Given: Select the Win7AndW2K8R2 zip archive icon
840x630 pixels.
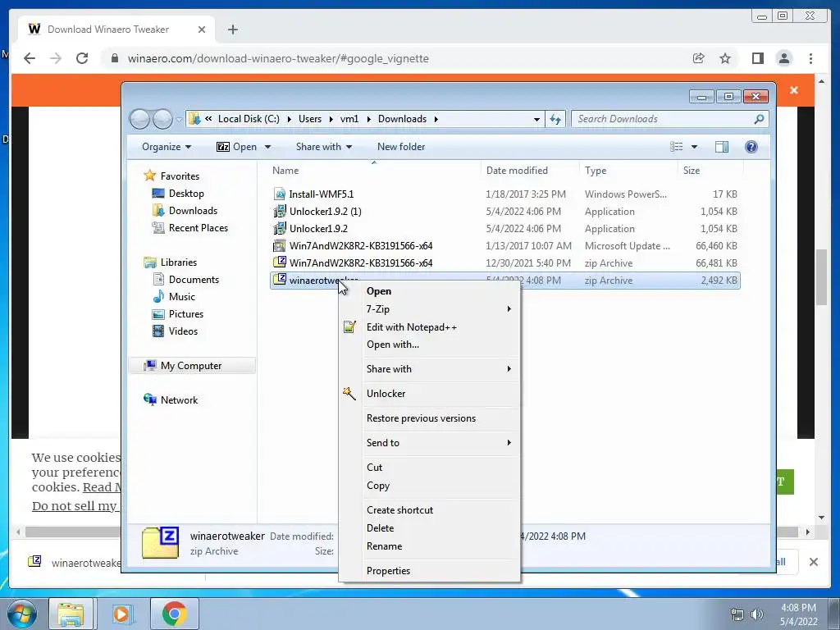Looking at the screenshot, I should tap(279, 262).
